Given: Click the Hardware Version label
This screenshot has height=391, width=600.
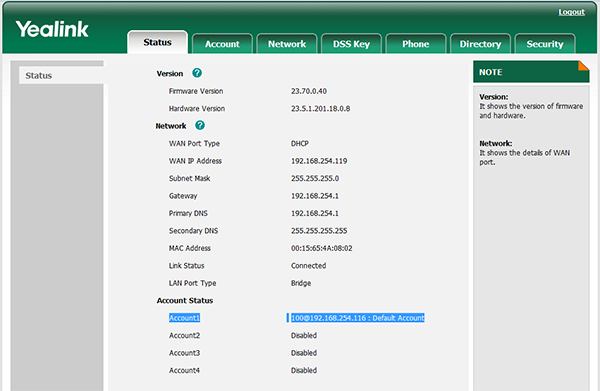Looking at the screenshot, I should [x=197, y=109].
